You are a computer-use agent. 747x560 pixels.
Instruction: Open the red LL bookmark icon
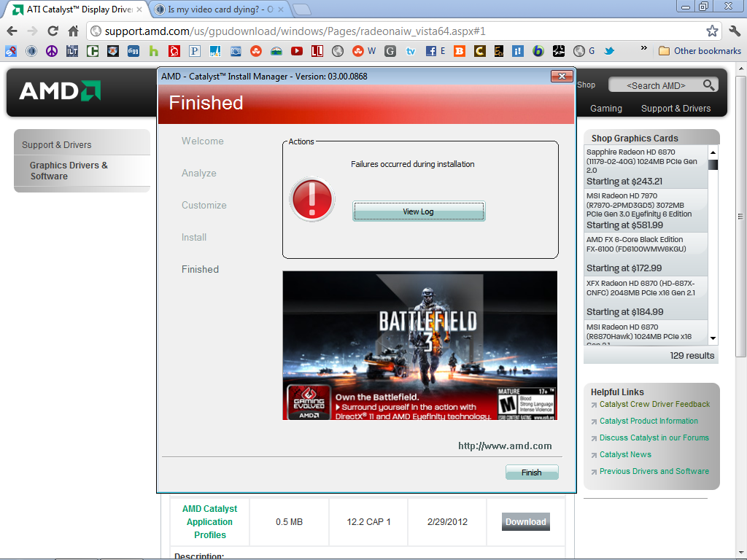[x=317, y=51]
